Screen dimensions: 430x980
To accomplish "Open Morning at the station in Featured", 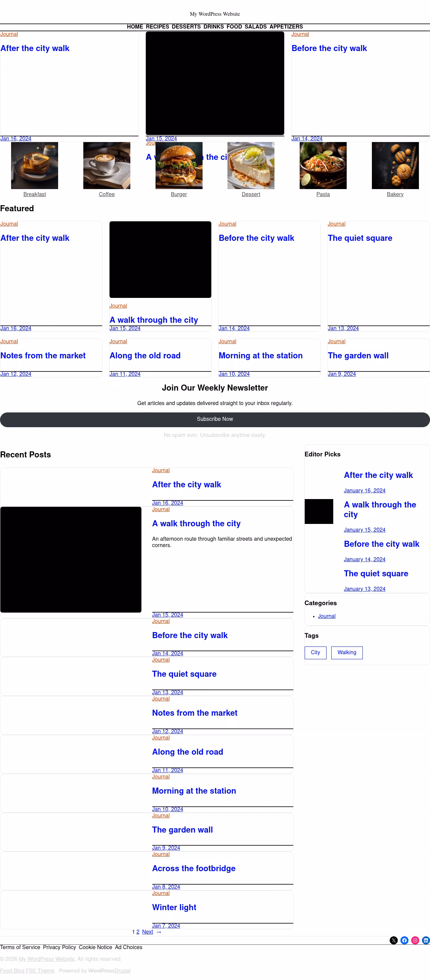I will (x=261, y=356).
